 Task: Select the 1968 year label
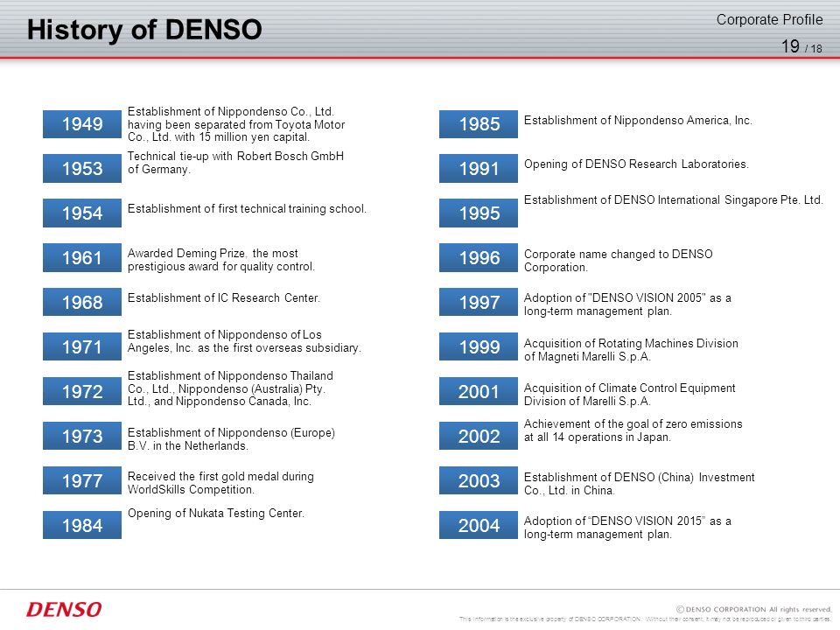tap(82, 302)
